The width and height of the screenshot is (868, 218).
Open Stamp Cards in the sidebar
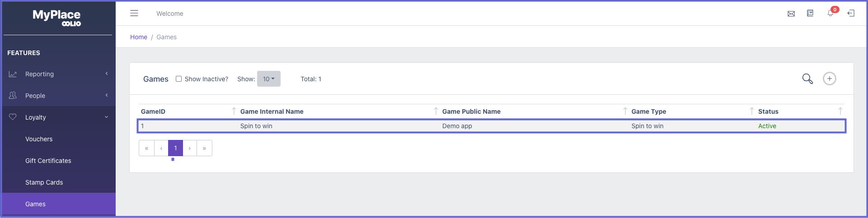coord(44,182)
